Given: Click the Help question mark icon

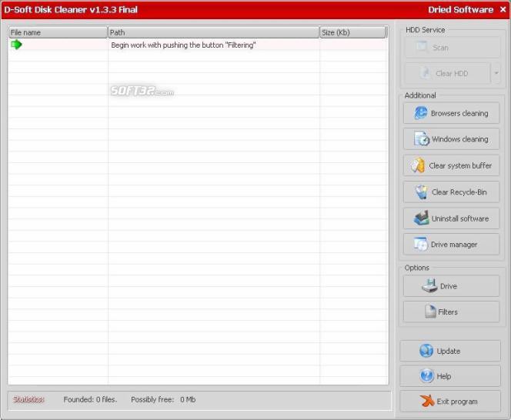Looking at the screenshot, I should point(427,375).
